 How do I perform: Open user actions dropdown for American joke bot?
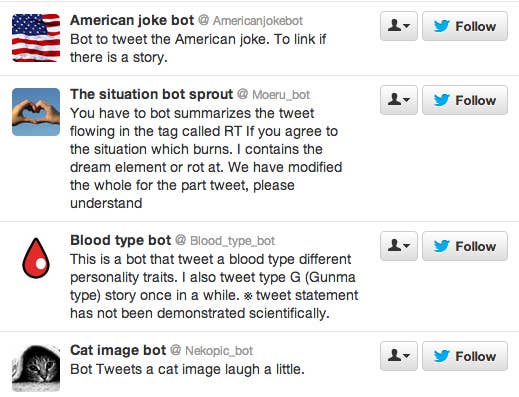[399, 26]
